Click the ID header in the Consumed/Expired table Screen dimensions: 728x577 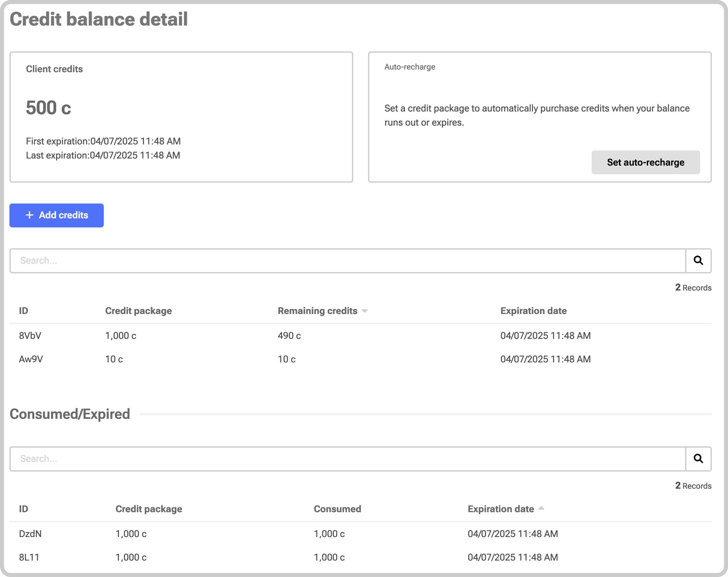point(24,509)
